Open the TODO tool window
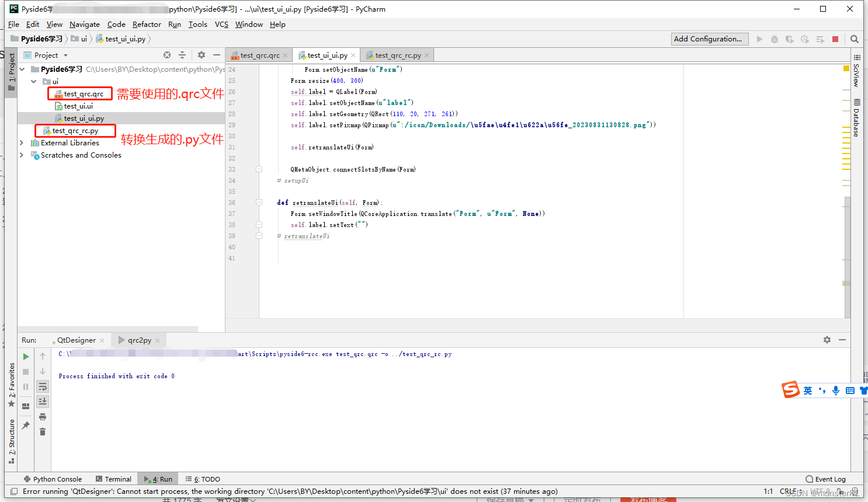 click(x=203, y=479)
